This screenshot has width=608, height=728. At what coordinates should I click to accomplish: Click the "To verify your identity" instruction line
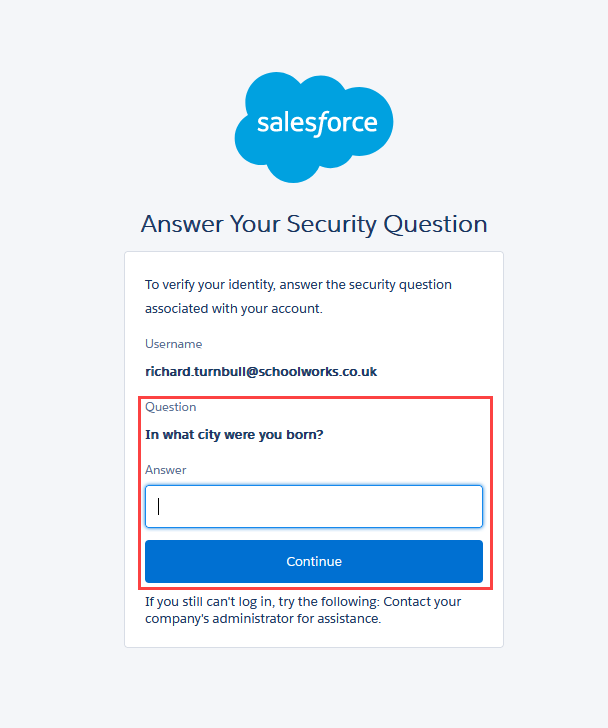298,285
